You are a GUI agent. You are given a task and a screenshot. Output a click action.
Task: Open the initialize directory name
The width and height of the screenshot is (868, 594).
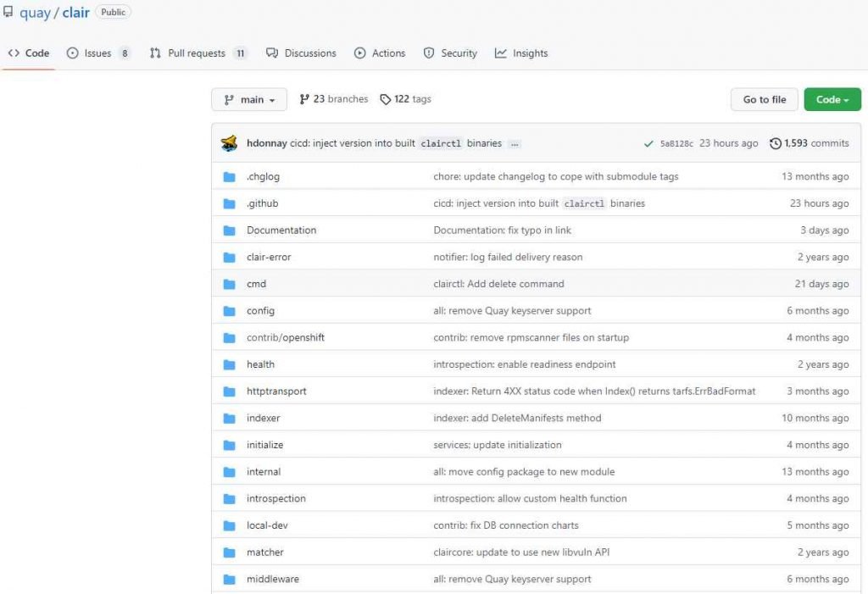(x=265, y=445)
